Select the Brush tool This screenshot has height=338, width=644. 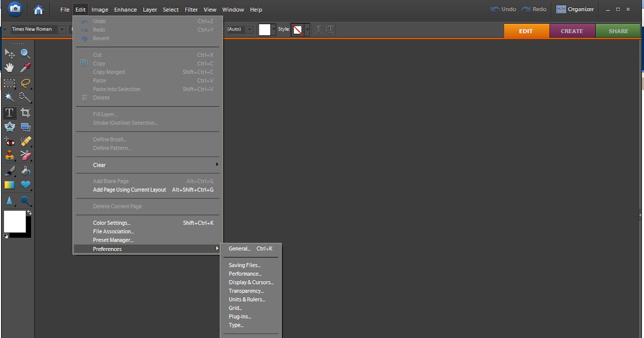click(x=10, y=171)
